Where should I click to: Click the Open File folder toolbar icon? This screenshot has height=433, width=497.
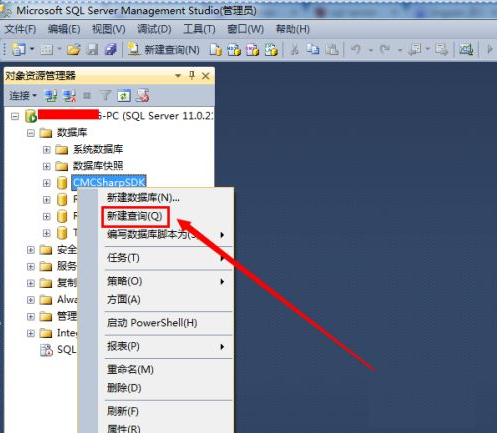click(74, 50)
